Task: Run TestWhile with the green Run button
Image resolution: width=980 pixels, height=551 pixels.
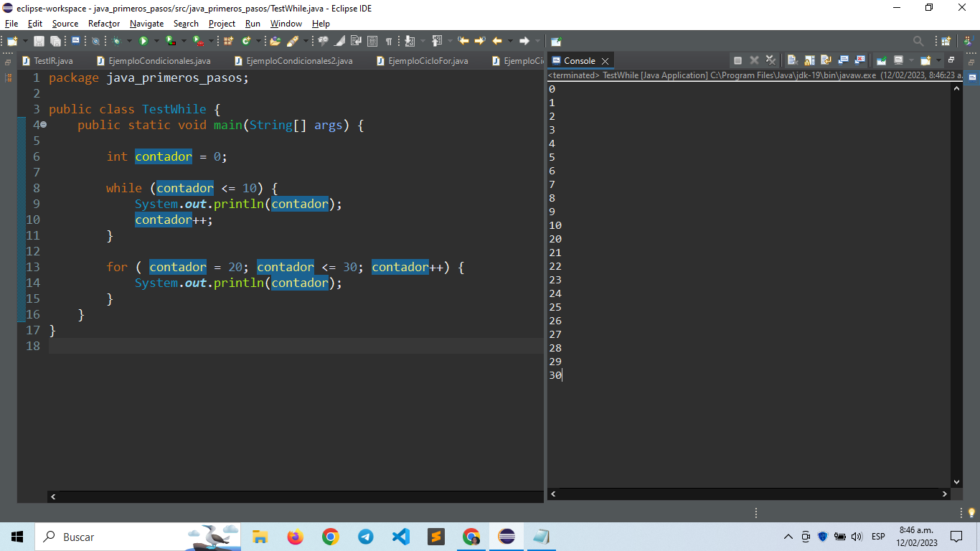Action: tap(143, 41)
